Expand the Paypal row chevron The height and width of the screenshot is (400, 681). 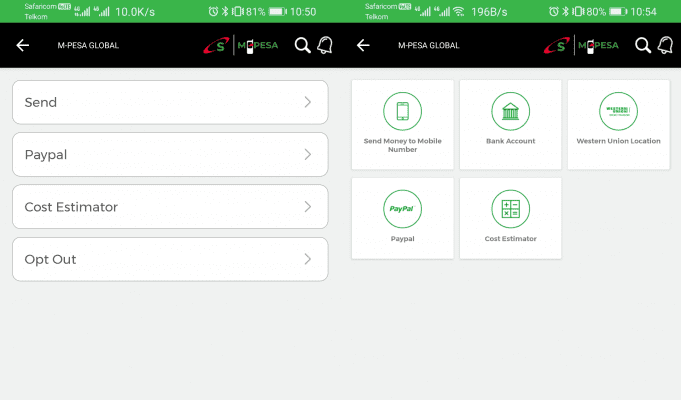pyautogui.click(x=307, y=155)
